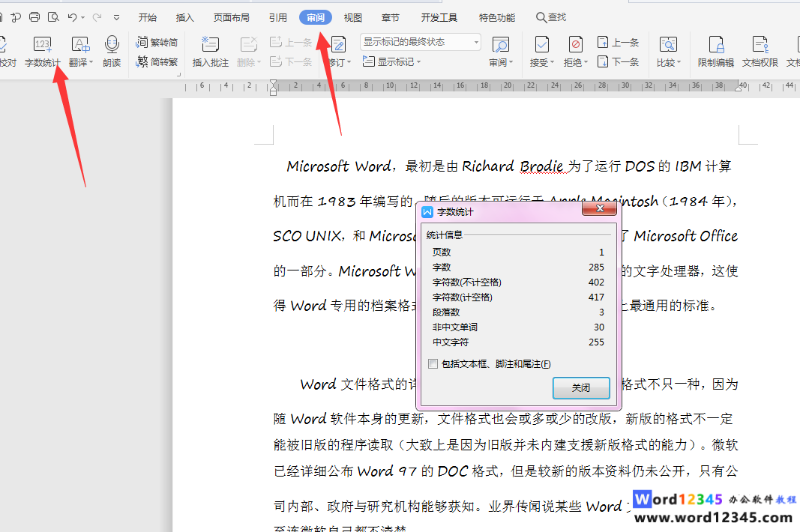Image resolution: width=800 pixels, height=532 pixels.
Task: Open 文档权限 document permissions
Action: (x=760, y=52)
